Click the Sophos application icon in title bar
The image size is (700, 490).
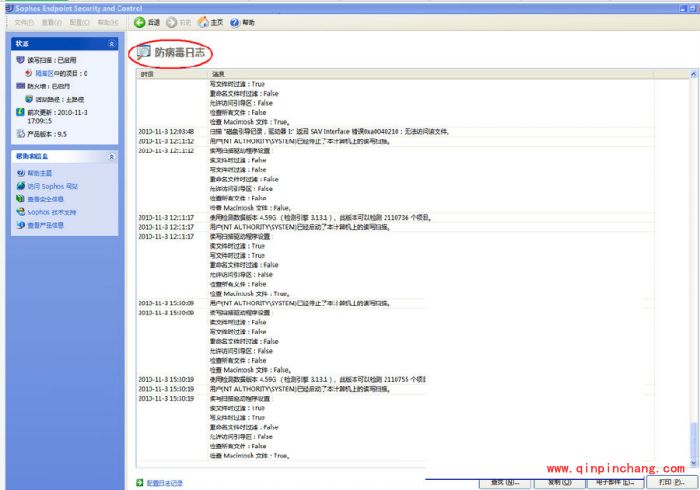pyautogui.click(x=9, y=8)
